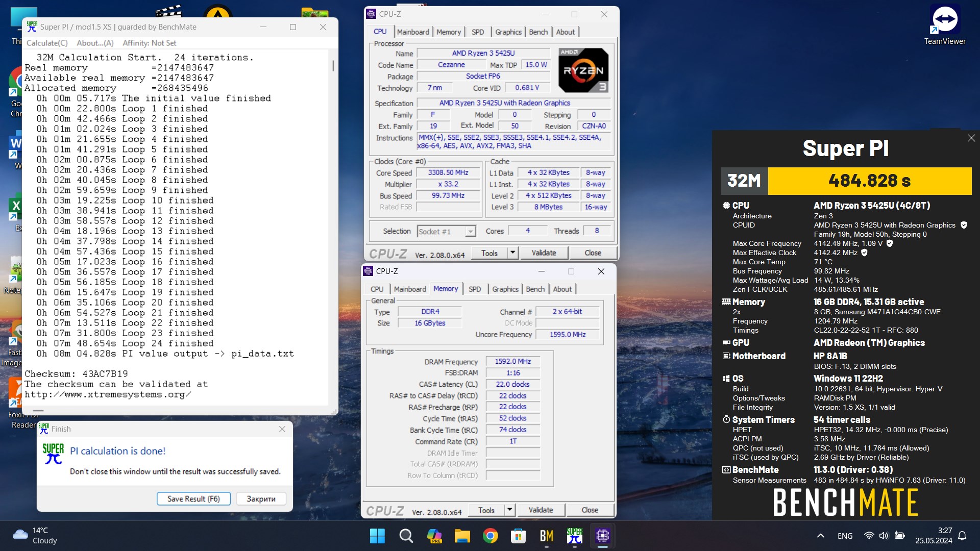Open ENG language indicator in taskbar
Image resolution: width=980 pixels, height=551 pixels.
point(845,536)
